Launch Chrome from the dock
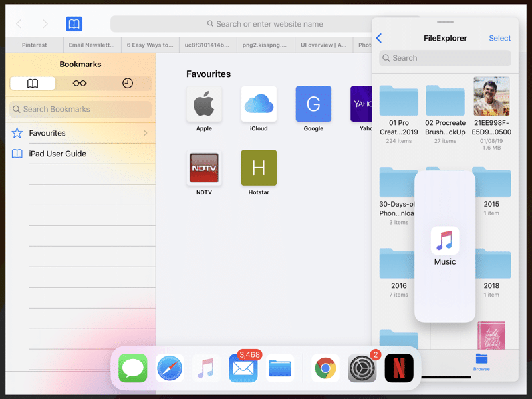 click(x=325, y=367)
